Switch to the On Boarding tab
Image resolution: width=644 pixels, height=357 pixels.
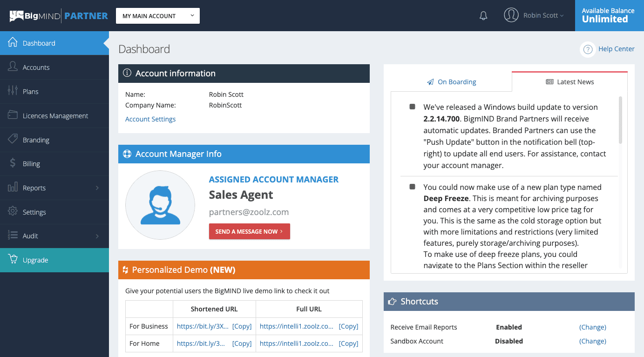[451, 81]
